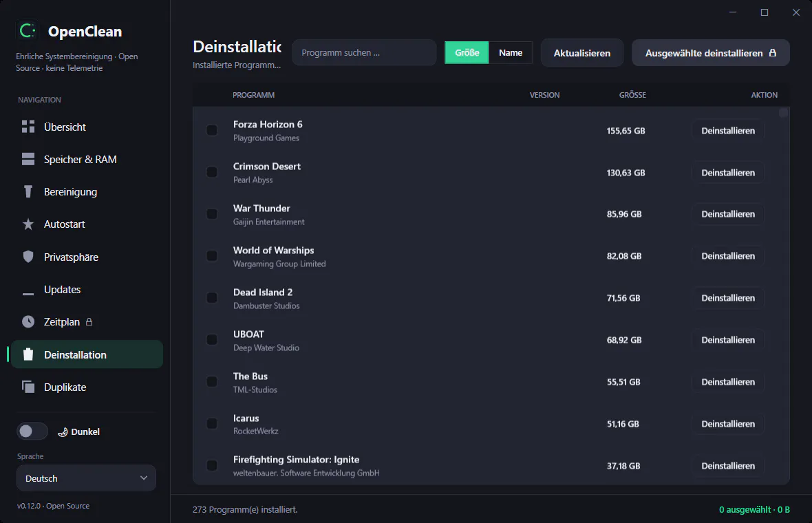Uninstall Crimson Desert
812x523 pixels.
[728, 173]
